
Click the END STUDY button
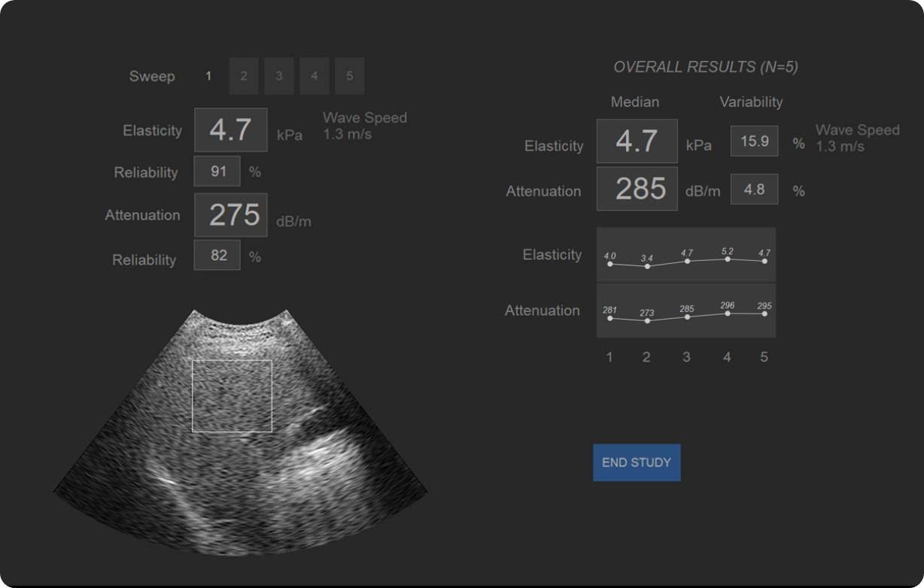tap(637, 462)
